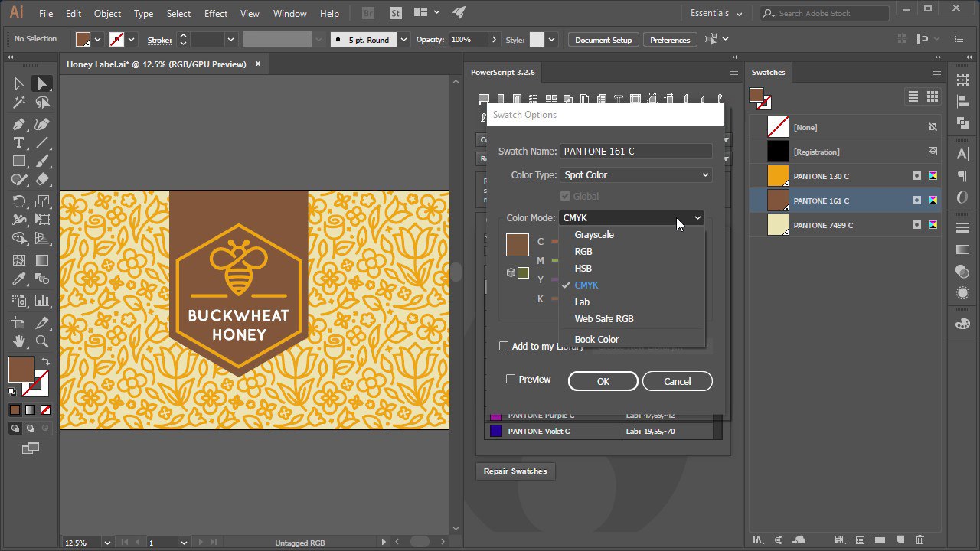Toggle the Preview checkbox
The image size is (980, 551).
[511, 380]
